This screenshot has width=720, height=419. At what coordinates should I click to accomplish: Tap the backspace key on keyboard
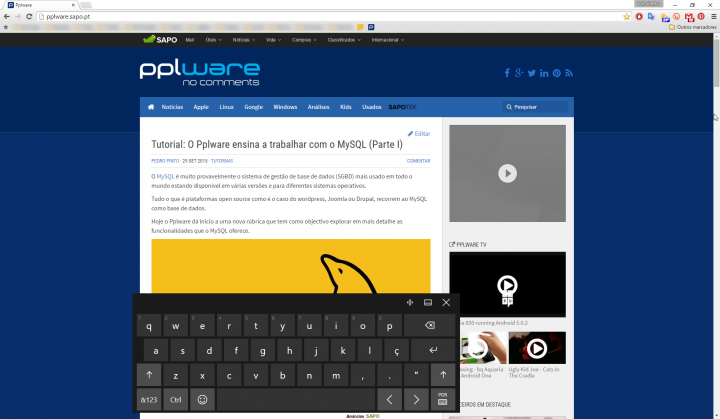(x=430, y=325)
